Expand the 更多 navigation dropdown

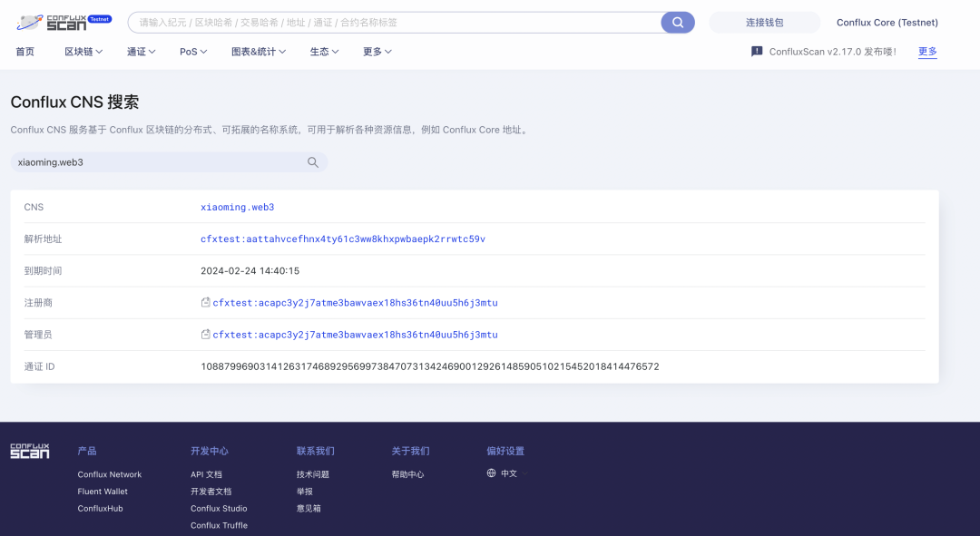(377, 52)
